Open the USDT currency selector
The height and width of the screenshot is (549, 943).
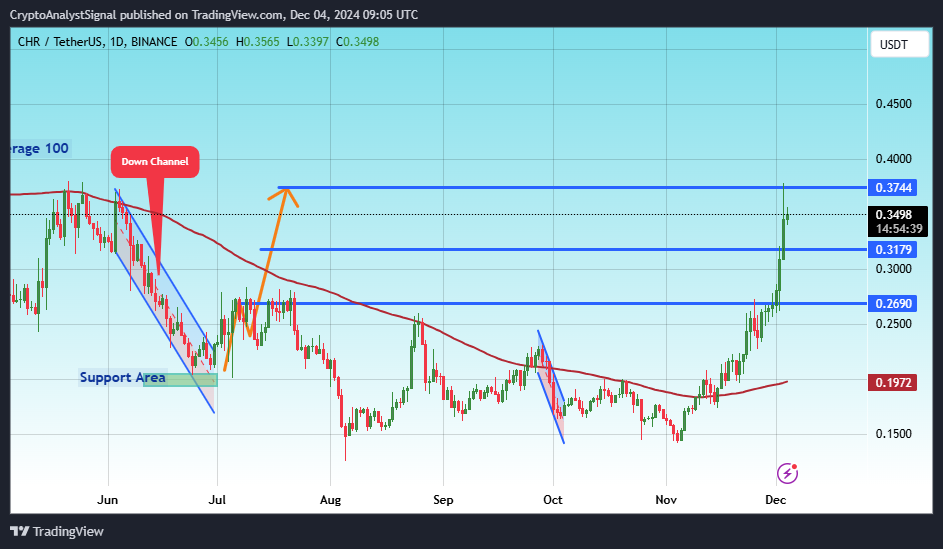pyautogui.click(x=899, y=44)
